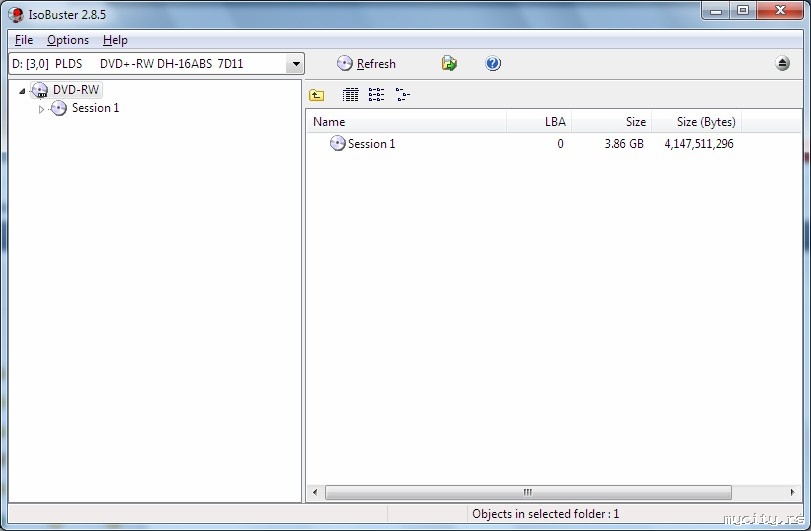Click the IsoBuster app icon in title bar
Image resolution: width=811 pixels, height=531 pixels.
(x=16, y=14)
